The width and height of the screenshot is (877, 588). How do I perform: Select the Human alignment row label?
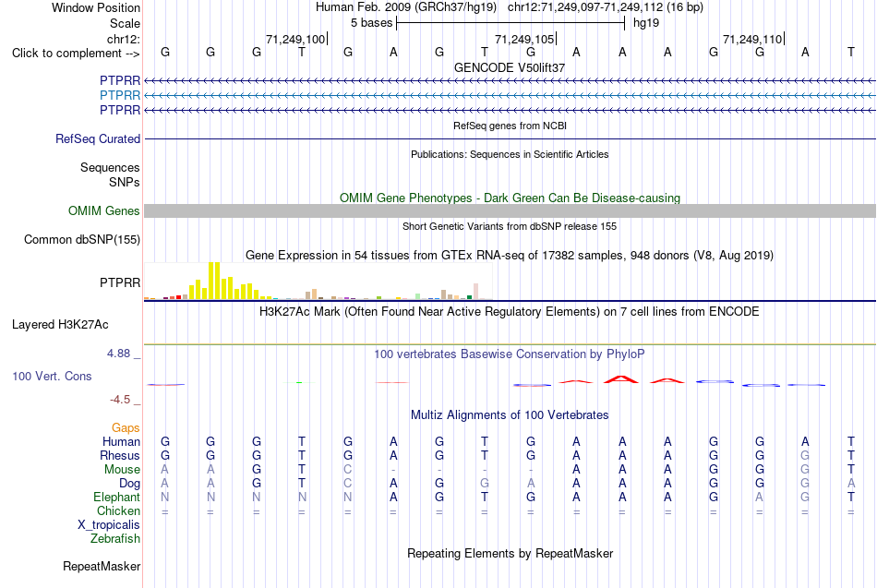[121, 442]
